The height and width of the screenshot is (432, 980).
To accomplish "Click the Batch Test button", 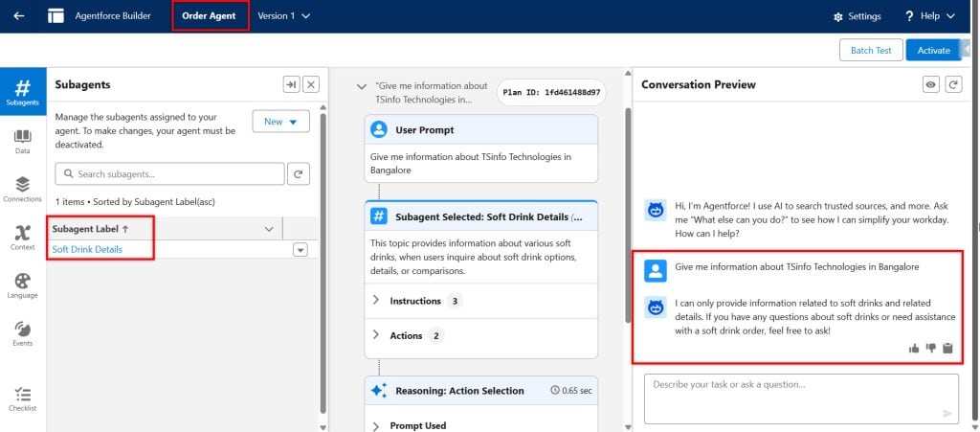I will (871, 50).
